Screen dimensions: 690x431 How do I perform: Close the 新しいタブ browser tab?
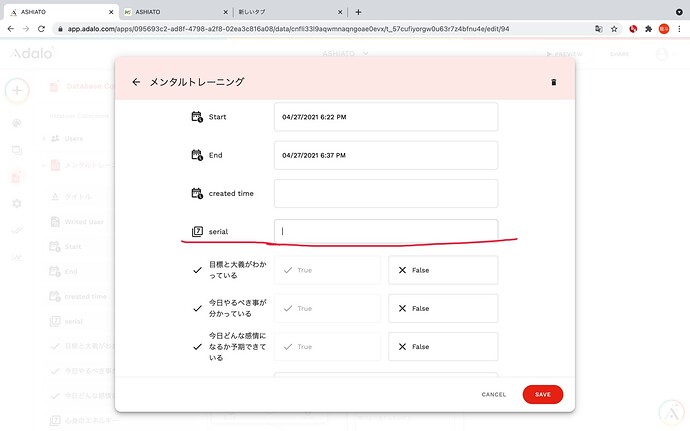(340, 12)
